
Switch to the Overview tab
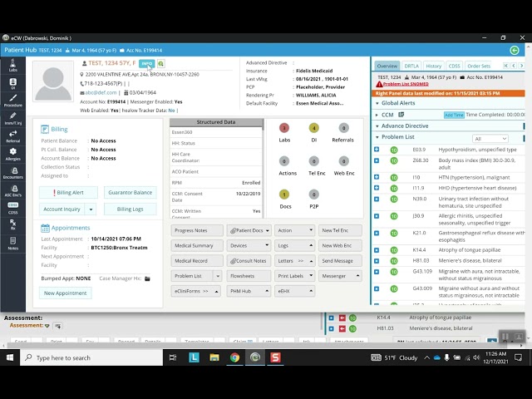(x=387, y=66)
